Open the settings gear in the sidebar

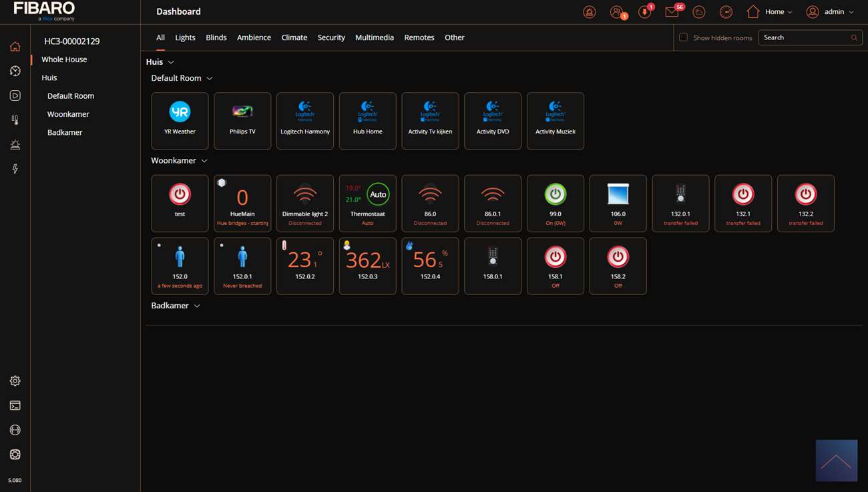click(x=15, y=381)
